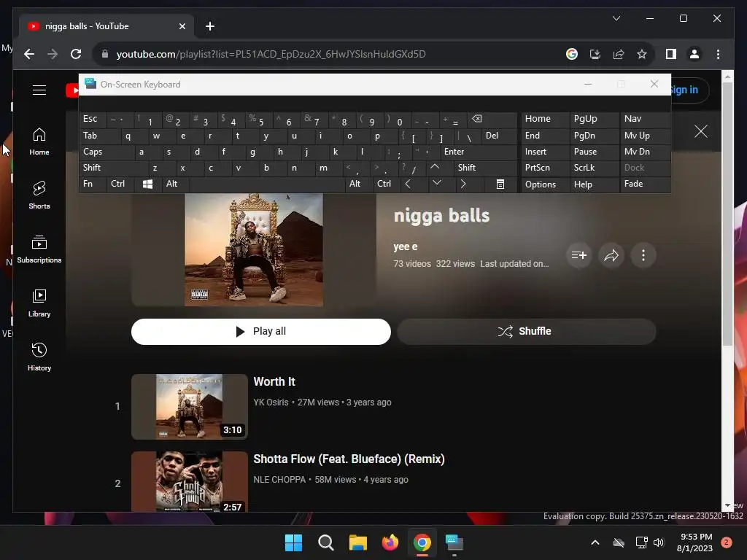Toggle Fn key on On-Screen Keyboard
Screen dimensions: 747x560
click(x=93, y=184)
